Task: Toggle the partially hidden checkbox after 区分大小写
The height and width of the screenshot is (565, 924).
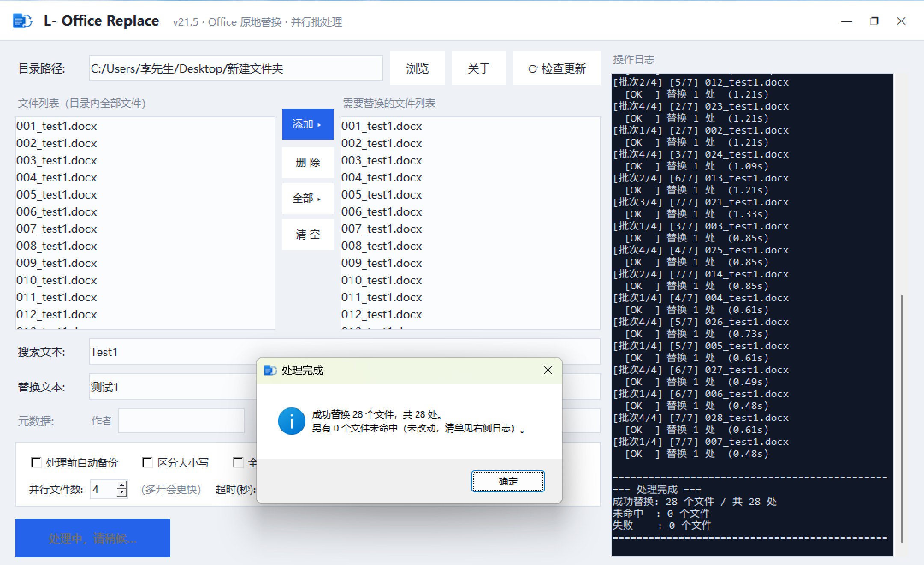Action: pyautogui.click(x=238, y=463)
